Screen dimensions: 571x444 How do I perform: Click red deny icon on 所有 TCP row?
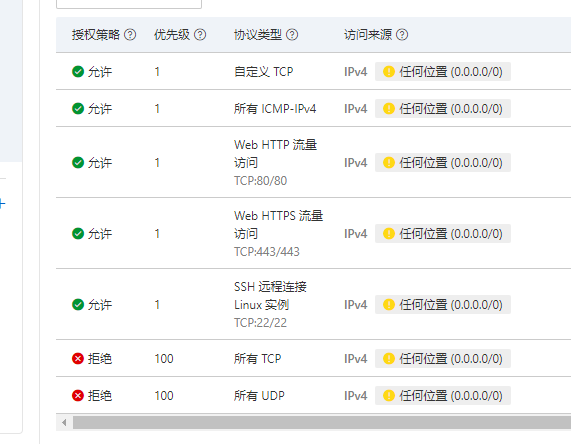(x=78, y=358)
